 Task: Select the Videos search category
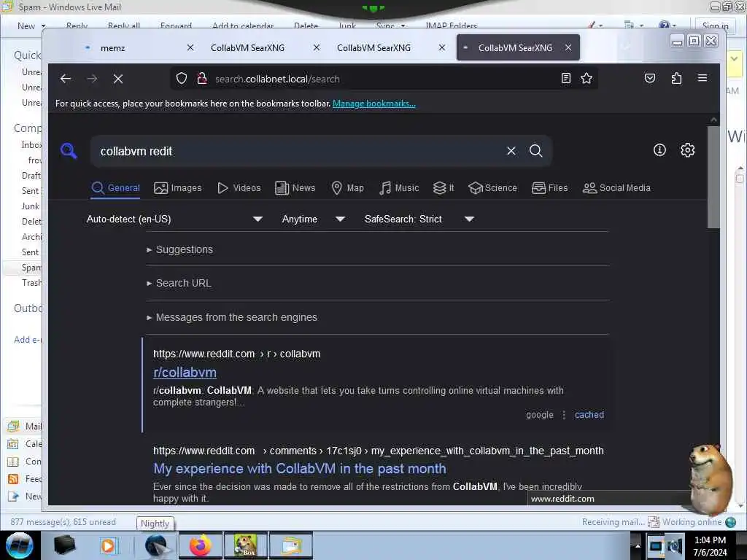(239, 187)
